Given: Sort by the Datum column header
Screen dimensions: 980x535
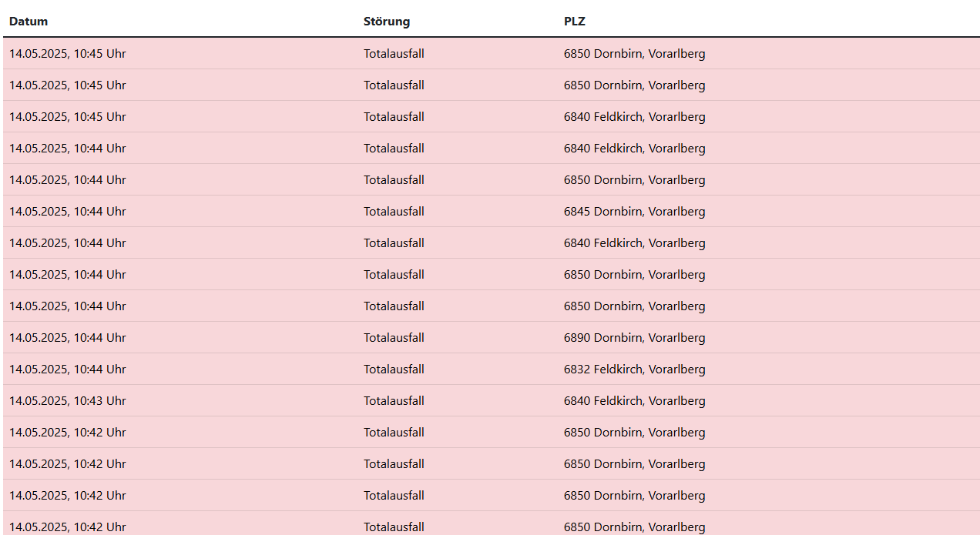Looking at the screenshot, I should [29, 22].
